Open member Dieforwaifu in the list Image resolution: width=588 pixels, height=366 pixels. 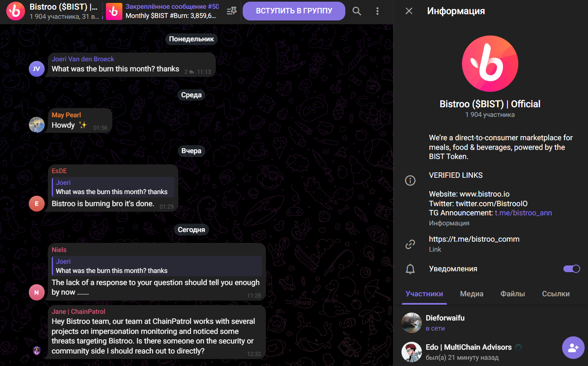490,323
